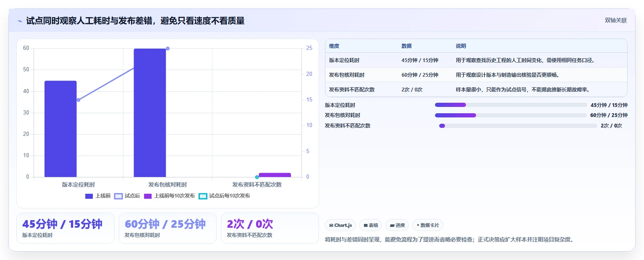Click the 数据 table column header
Image resolution: width=644 pixels, height=260 pixels.
406,46
